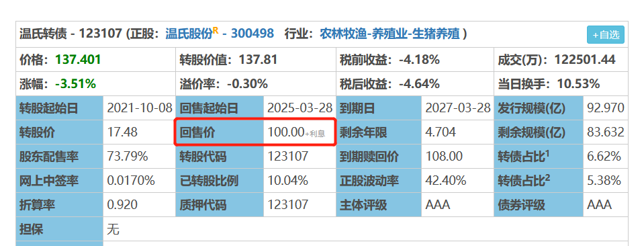
Task: Click the value 73.79%
Action: 128,157
